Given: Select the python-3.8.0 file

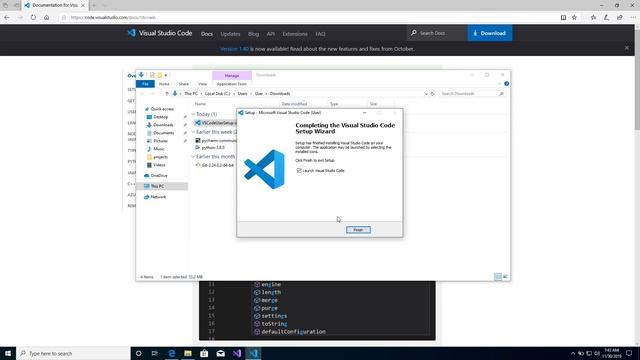Looking at the screenshot, I should [213, 147].
